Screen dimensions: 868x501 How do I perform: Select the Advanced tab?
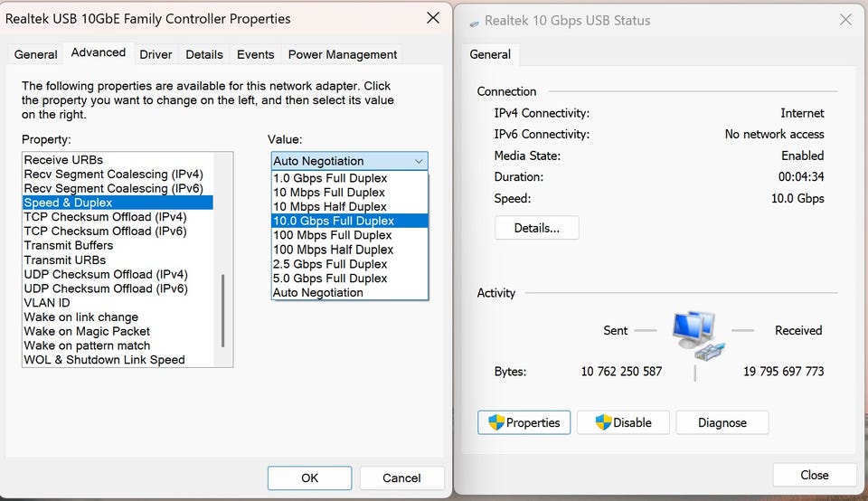coord(99,52)
